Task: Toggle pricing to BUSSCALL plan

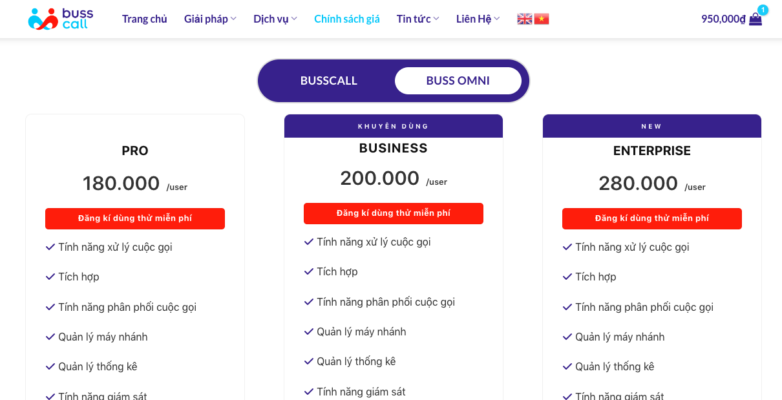Action: [x=328, y=81]
